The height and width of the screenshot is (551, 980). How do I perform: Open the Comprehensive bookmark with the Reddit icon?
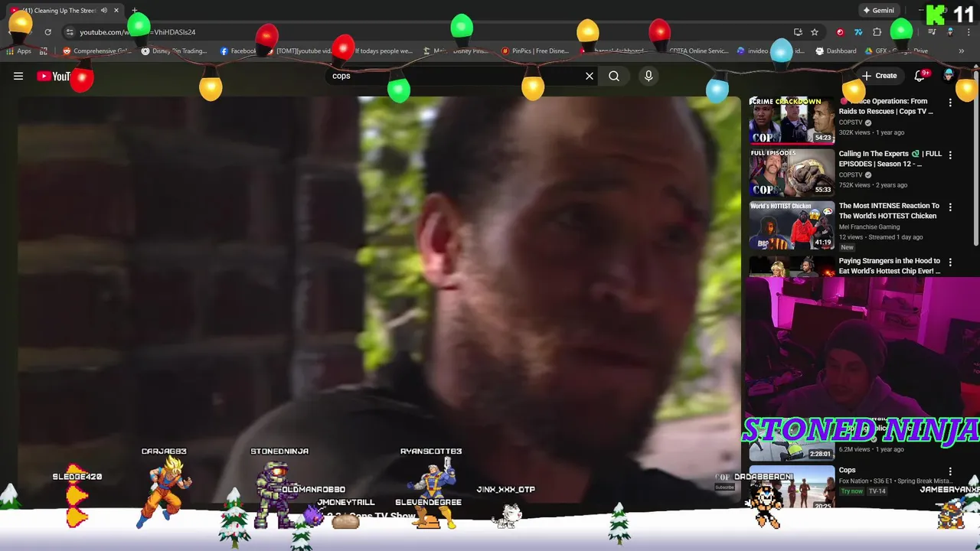pos(98,51)
